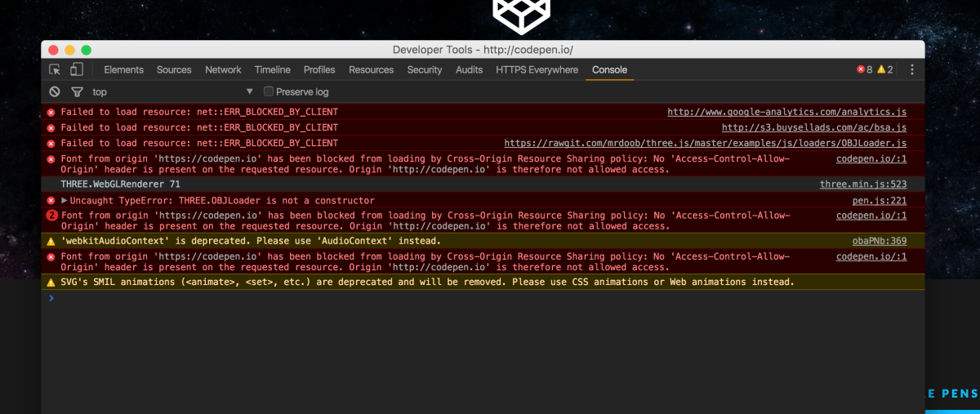Click the yellow warning count icon
The height and width of the screenshot is (414, 980).
[x=882, y=70]
